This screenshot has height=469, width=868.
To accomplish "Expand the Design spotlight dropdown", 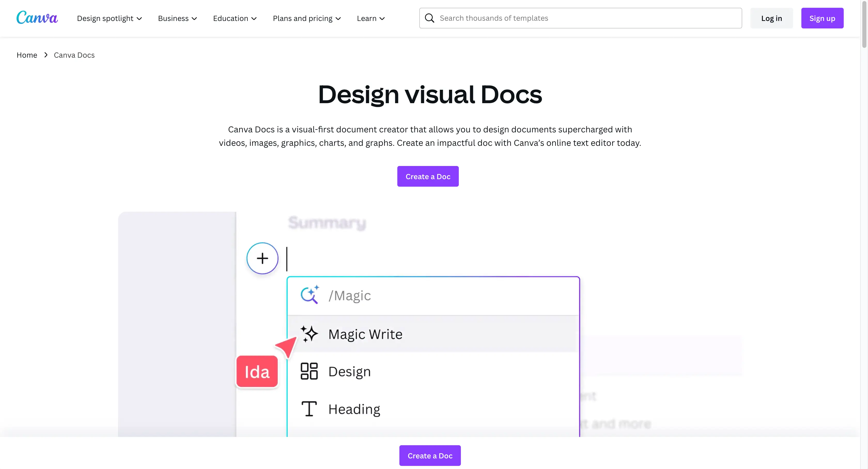I will click(109, 18).
